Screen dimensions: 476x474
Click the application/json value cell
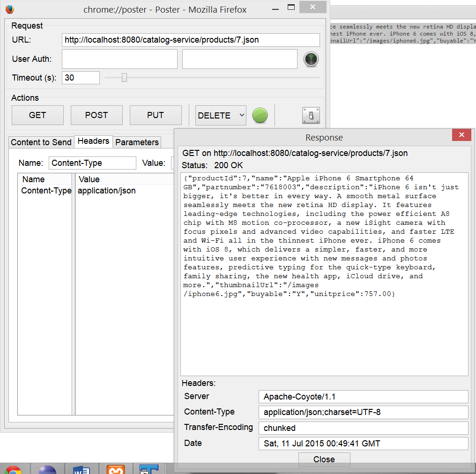[x=106, y=191]
